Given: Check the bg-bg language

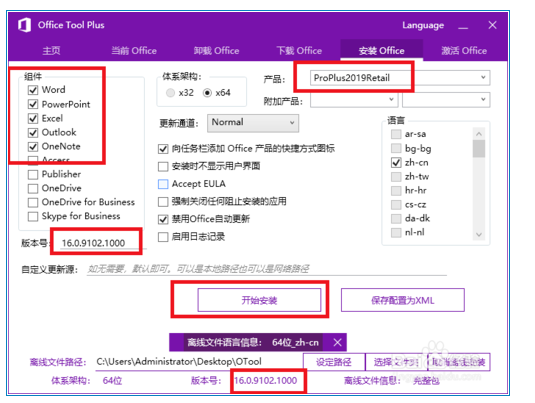Looking at the screenshot, I should pos(396,148).
